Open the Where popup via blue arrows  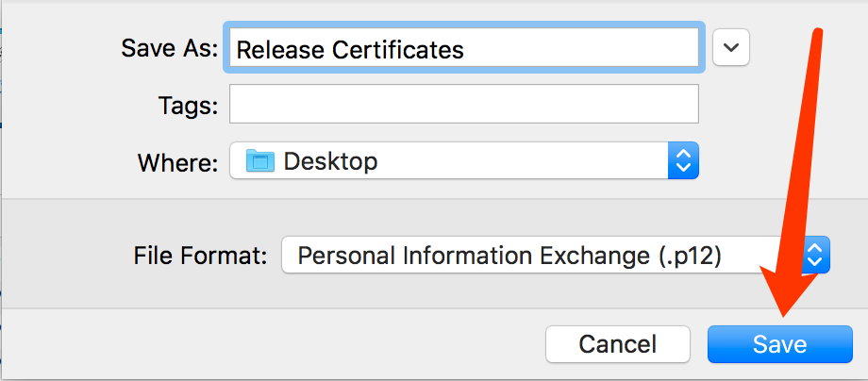(684, 160)
